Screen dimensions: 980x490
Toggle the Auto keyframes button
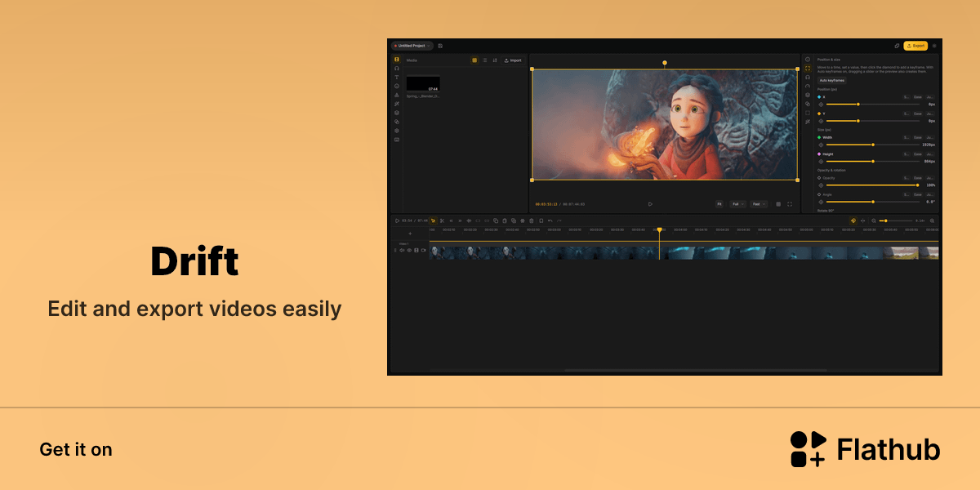[832, 80]
